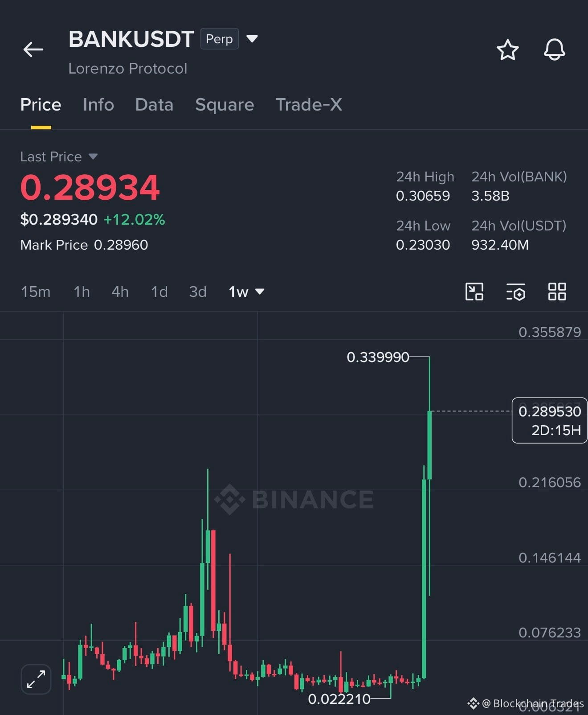Tap the 0.146144 price axis label
The height and width of the screenshot is (715, 588).
[550, 558]
